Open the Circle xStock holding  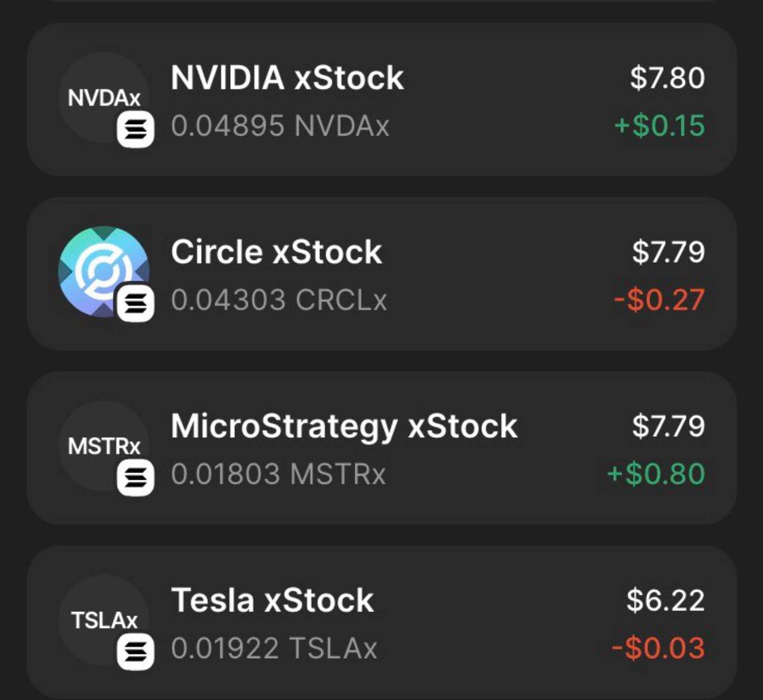point(381,274)
